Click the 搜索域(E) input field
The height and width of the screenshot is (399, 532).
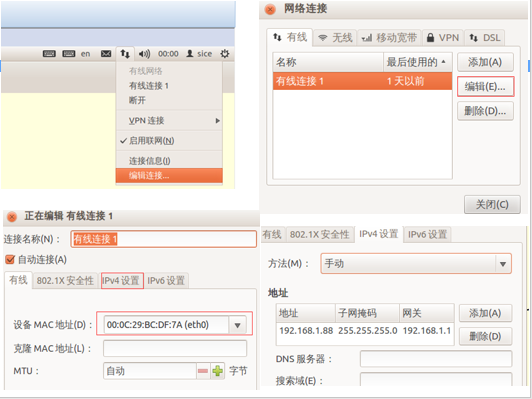(436, 379)
